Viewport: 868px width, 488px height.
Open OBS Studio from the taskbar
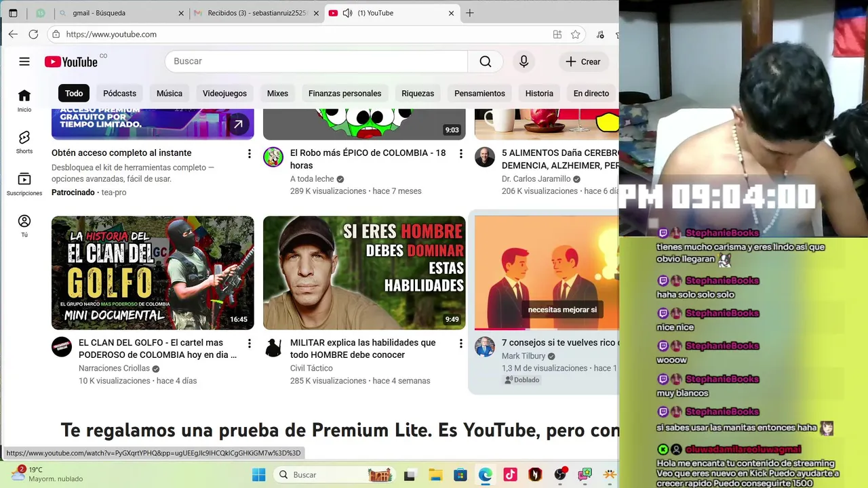coord(561,474)
